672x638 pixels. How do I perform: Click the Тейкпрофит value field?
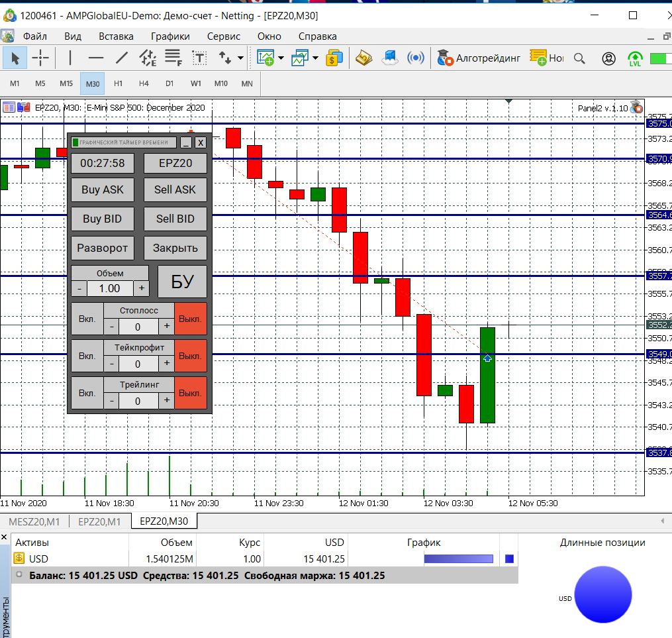[138, 364]
